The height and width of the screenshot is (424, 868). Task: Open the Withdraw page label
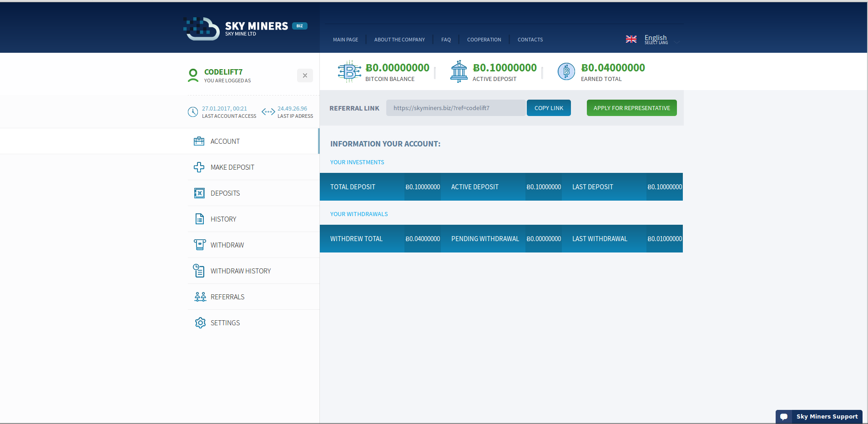tap(227, 245)
